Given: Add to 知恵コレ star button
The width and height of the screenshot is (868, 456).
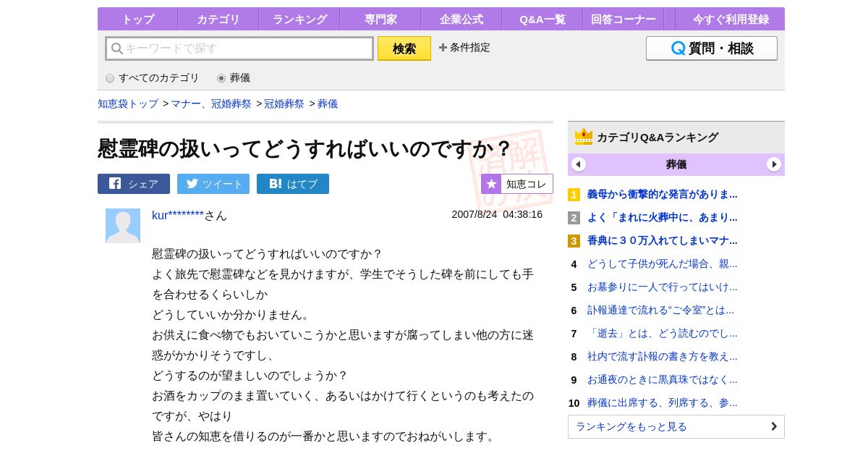Looking at the screenshot, I should click(x=517, y=184).
